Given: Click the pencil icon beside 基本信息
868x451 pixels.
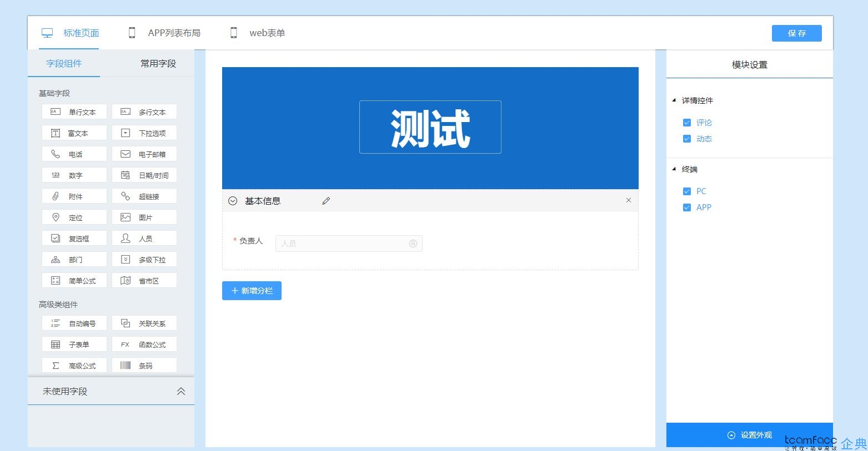Looking at the screenshot, I should tap(326, 201).
